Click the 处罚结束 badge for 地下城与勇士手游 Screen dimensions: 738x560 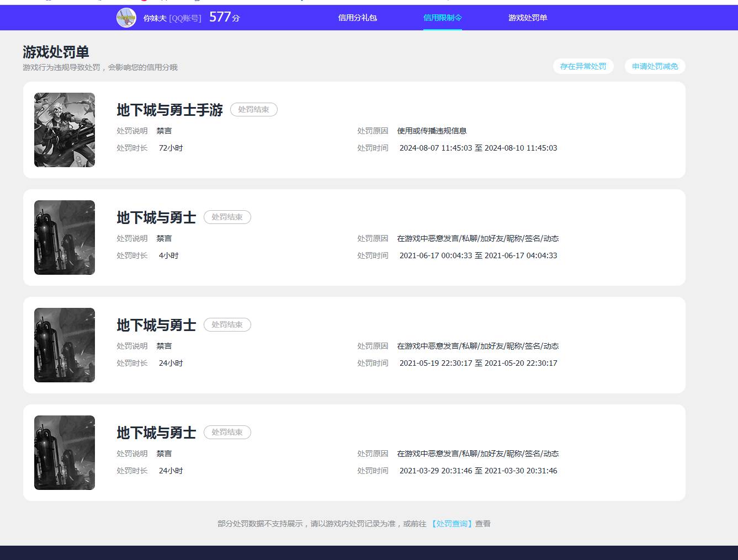[x=253, y=110]
